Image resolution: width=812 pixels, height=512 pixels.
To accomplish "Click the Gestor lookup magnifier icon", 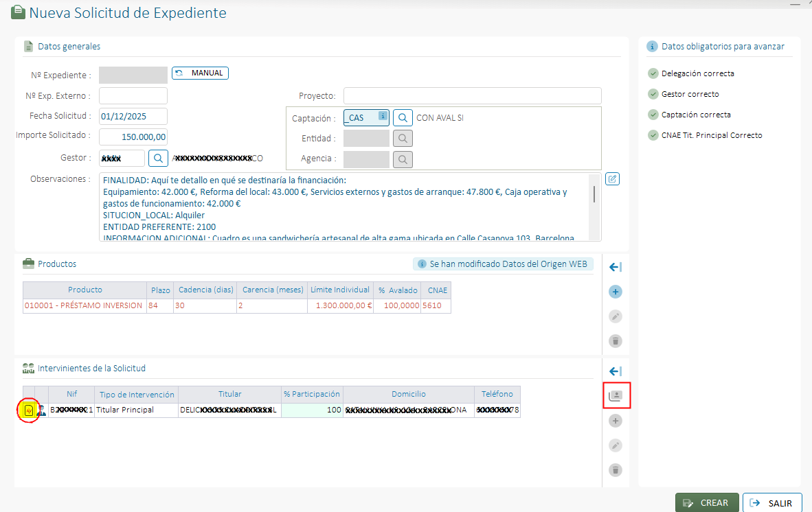I will [x=158, y=159].
